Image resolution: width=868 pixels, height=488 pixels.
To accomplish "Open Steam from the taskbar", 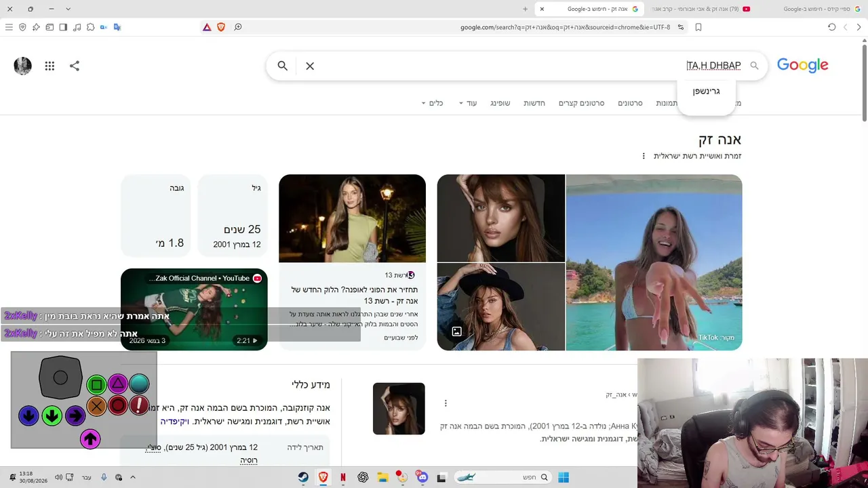I will click(x=303, y=477).
